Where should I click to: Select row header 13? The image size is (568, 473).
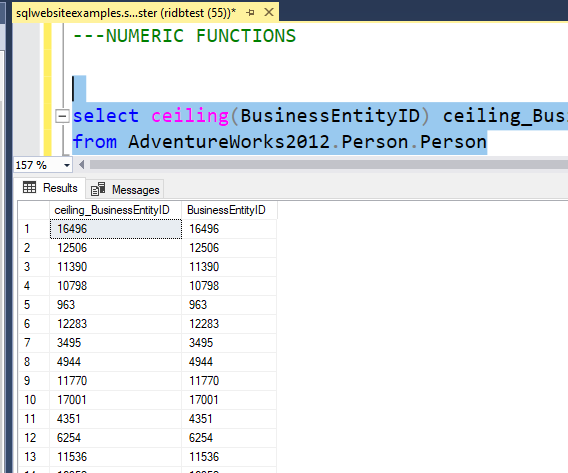click(34, 457)
